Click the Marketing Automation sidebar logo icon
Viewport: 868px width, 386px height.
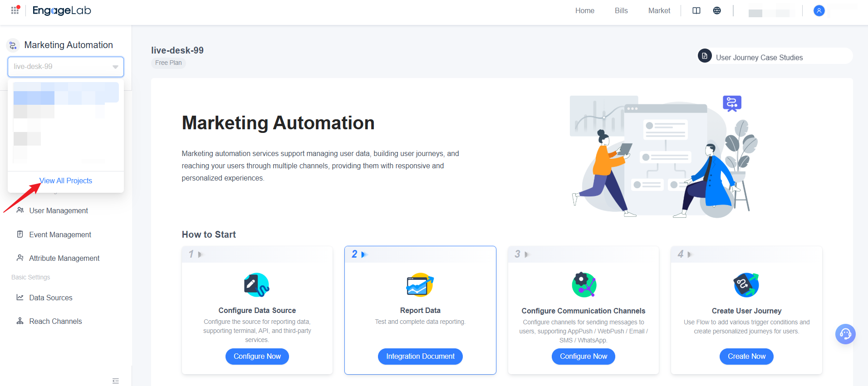(13, 45)
